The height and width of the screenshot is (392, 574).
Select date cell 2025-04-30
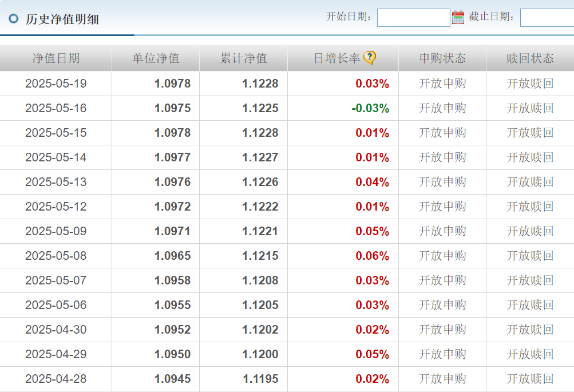pos(56,330)
